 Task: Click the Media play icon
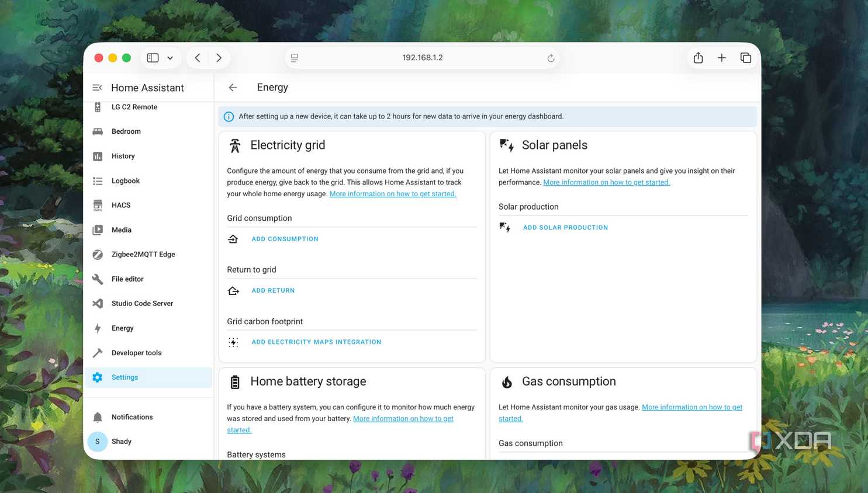98,230
